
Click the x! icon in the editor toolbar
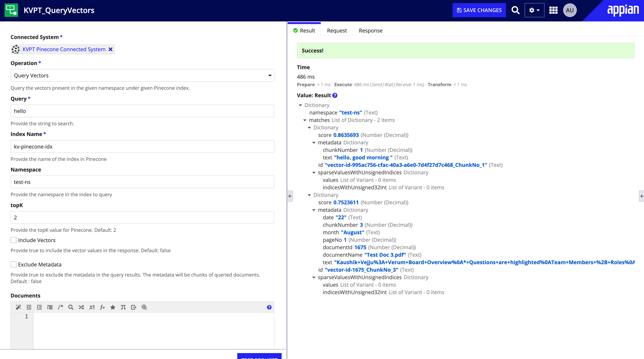92,307
